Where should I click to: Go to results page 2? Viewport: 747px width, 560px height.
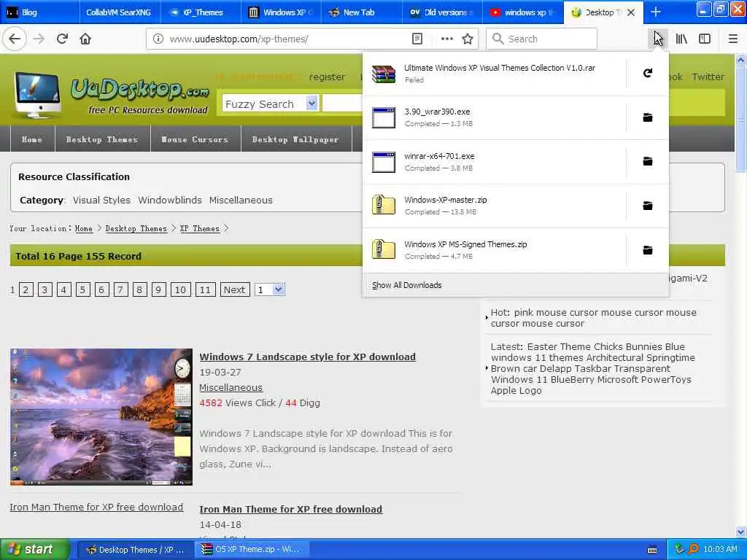point(26,289)
